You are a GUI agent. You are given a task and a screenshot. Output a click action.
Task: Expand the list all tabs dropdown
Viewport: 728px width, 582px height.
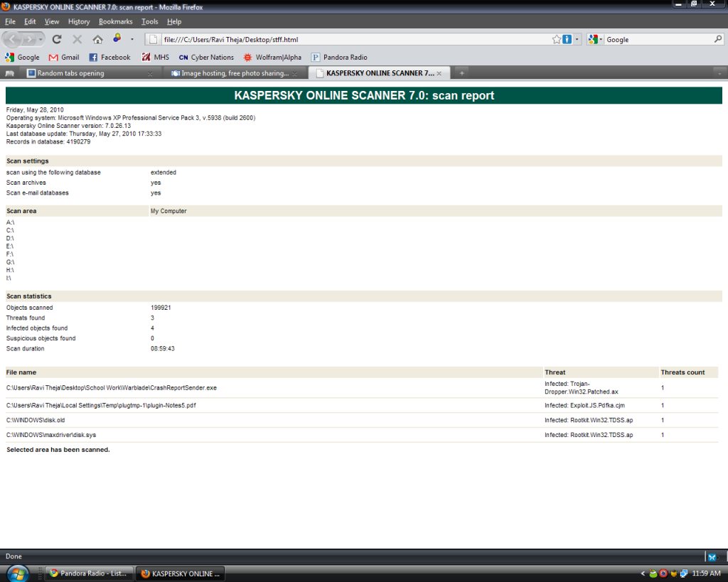(x=719, y=73)
